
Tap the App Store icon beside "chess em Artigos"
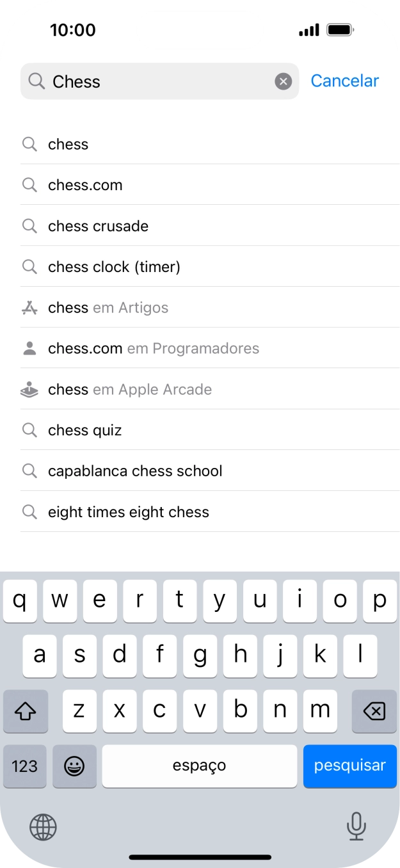[x=29, y=308]
